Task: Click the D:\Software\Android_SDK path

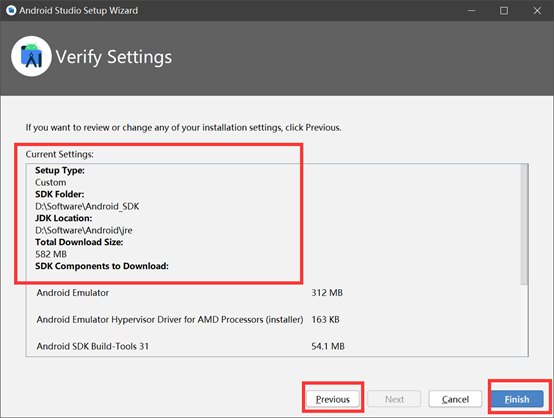Action: click(87, 206)
